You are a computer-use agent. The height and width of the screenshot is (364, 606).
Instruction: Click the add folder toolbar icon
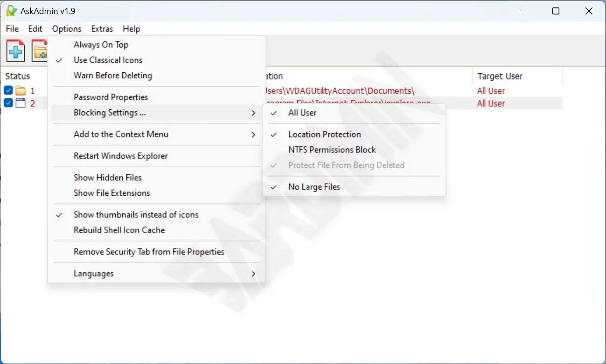pos(40,51)
